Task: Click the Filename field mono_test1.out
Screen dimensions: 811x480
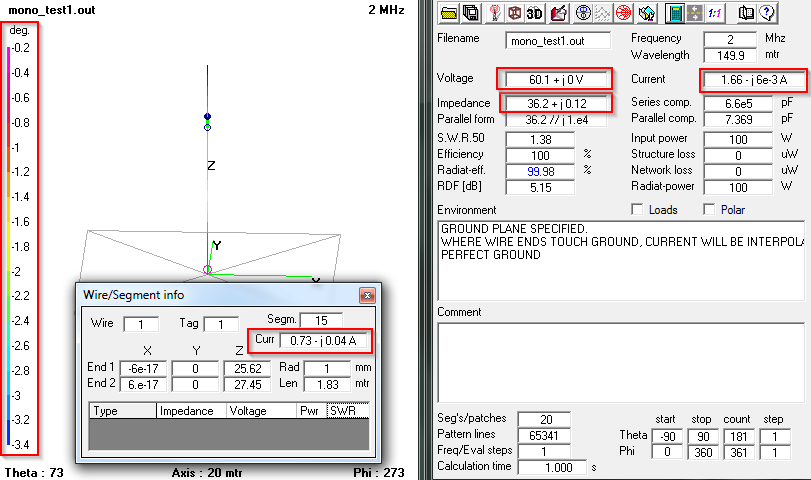Action: (x=558, y=41)
